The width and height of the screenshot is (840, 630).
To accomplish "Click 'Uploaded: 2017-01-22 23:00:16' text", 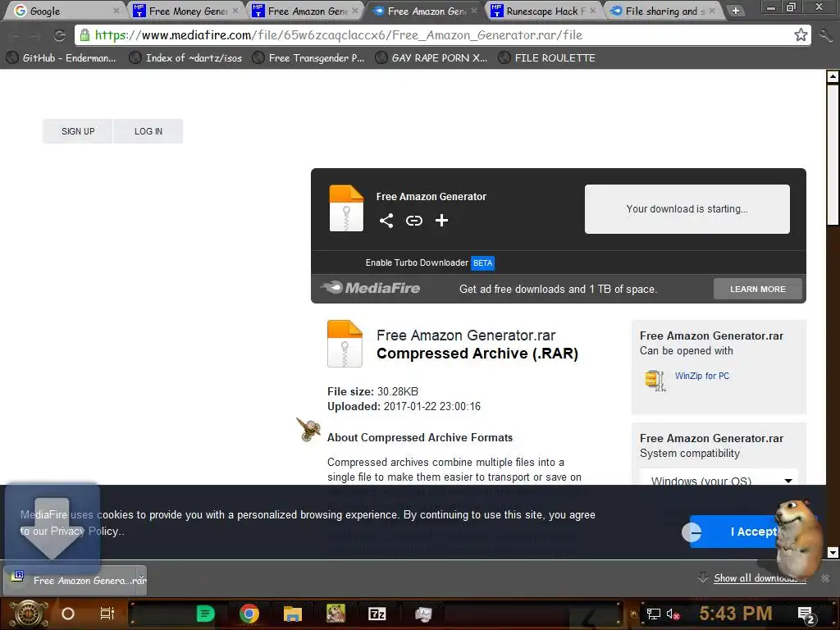I will click(404, 407).
